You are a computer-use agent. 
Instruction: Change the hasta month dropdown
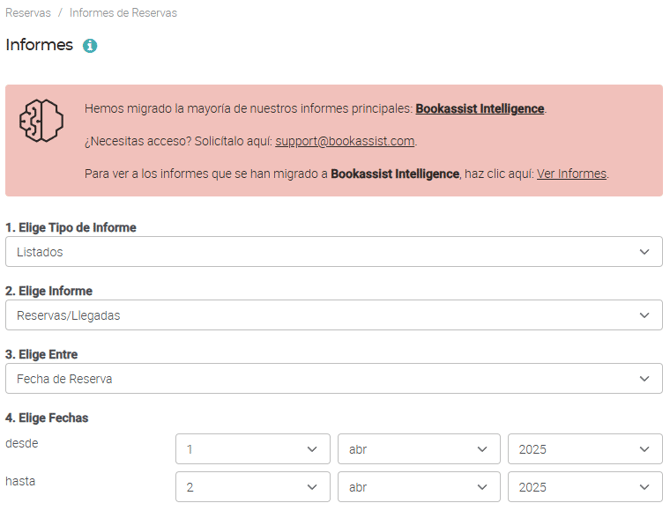(x=419, y=488)
